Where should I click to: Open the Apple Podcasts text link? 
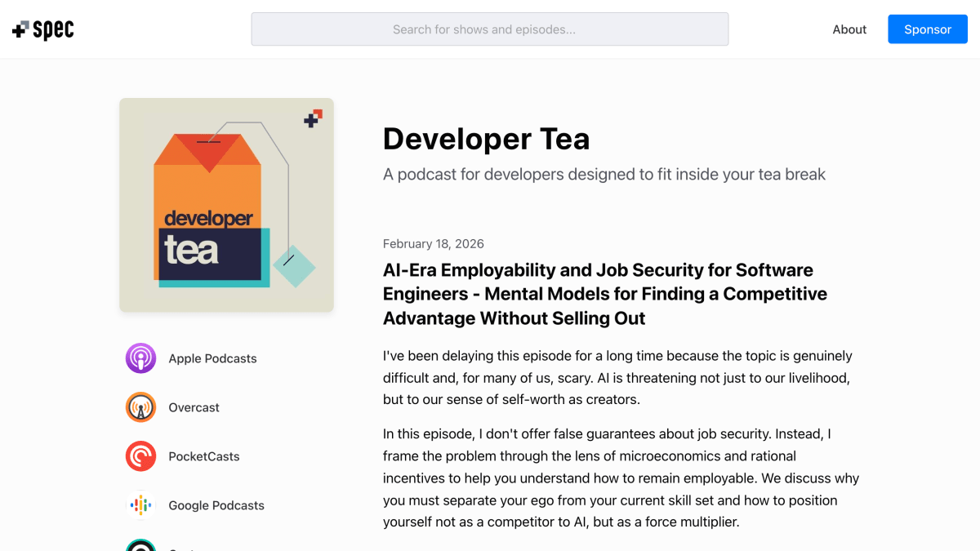point(212,358)
